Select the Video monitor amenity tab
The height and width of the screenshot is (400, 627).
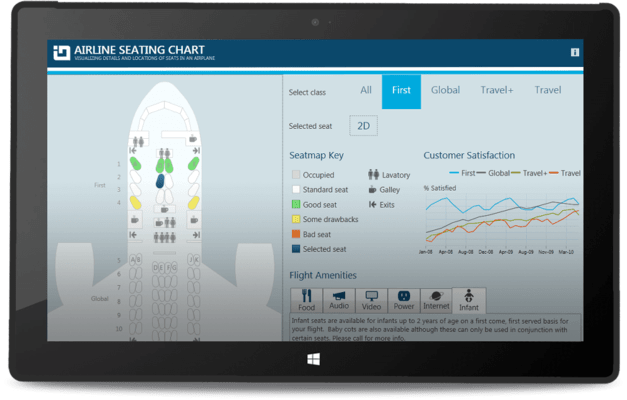point(371,300)
